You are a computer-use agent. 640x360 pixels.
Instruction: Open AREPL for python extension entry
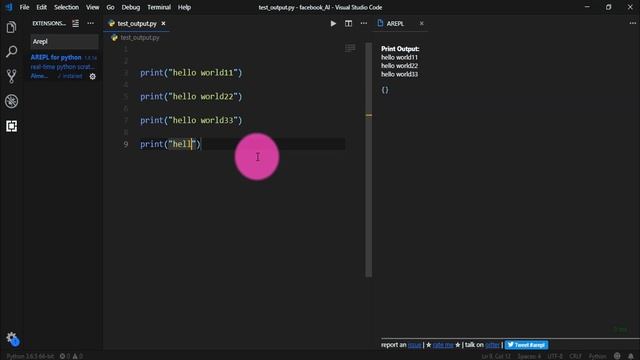coord(63,67)
